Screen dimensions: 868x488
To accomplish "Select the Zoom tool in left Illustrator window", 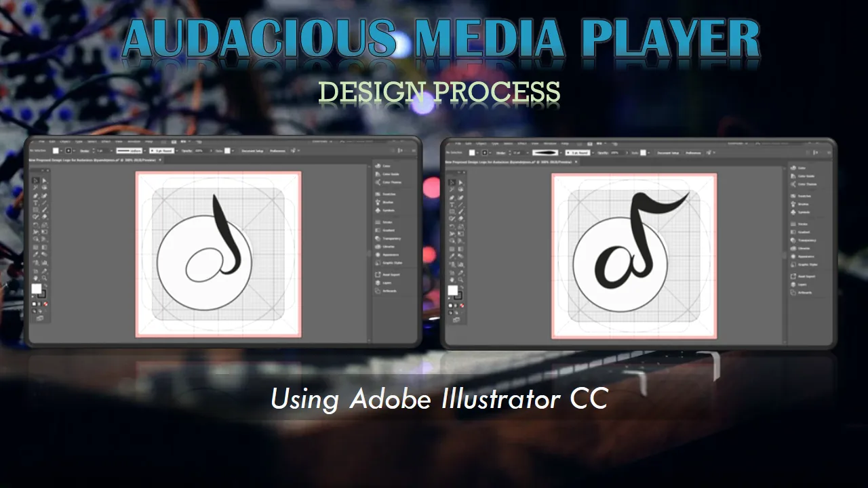I will 45,278.
